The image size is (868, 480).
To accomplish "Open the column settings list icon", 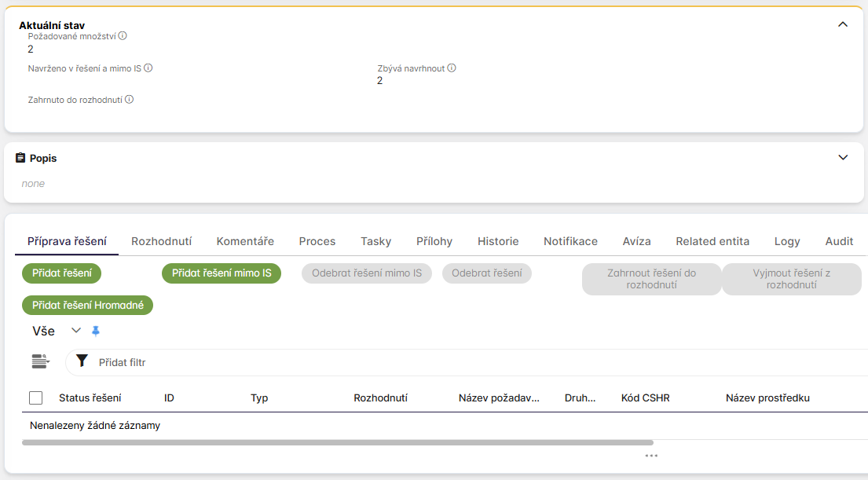I will (x=40, y=361).
